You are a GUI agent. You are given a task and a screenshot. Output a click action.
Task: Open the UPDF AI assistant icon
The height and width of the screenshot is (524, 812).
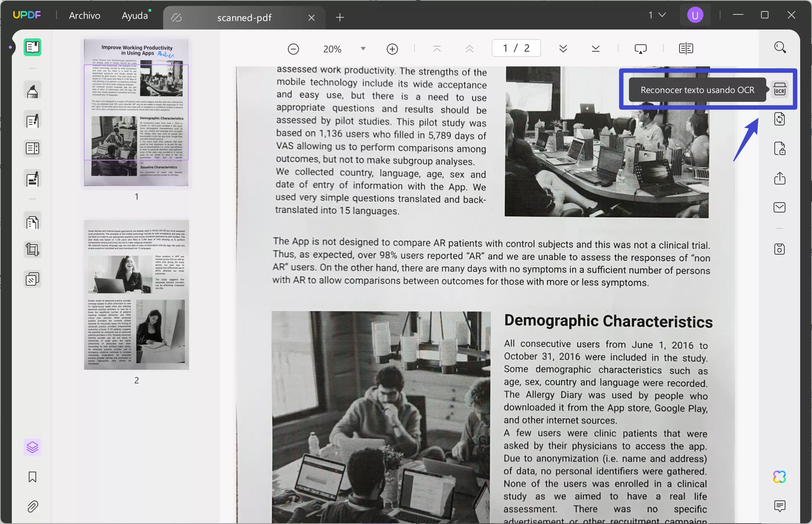780,477
